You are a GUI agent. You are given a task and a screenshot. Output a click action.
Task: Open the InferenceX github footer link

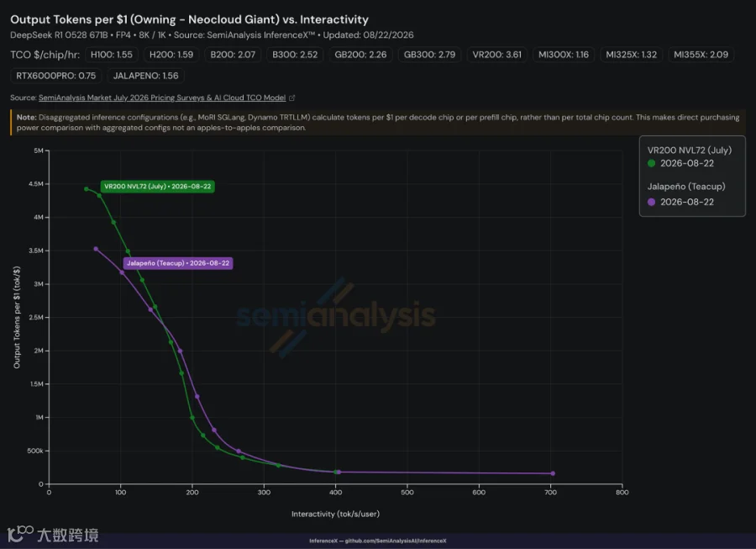(x=378, y=541)
